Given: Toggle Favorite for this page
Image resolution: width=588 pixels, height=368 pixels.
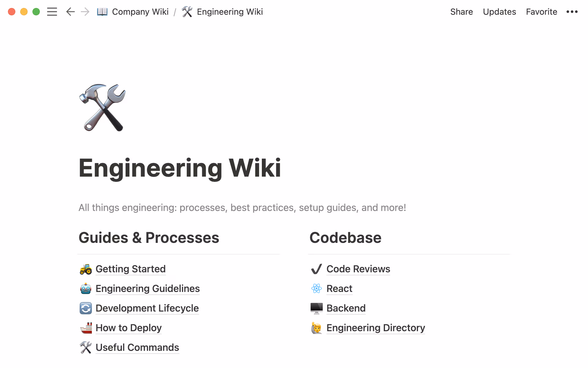Looking at the screenshot, I should pos(541,12).
